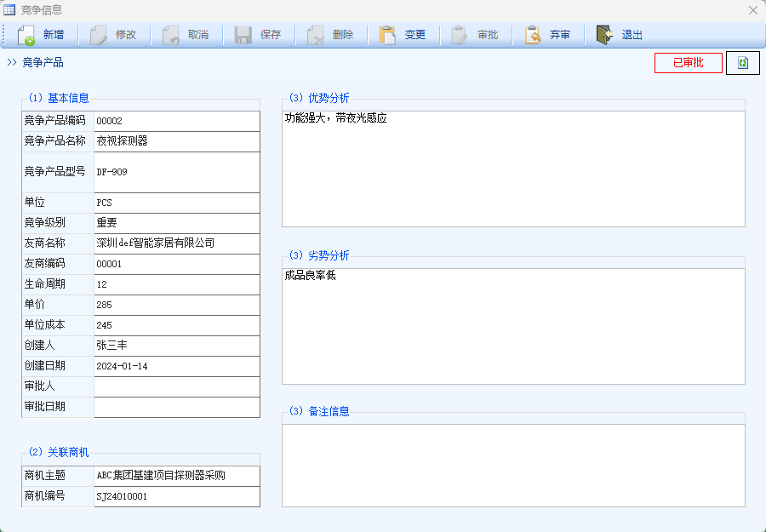The width and height of the screenshot is (766, 532).
Task: Click the 弃审 toolbar label
Action: pos(559,35)
